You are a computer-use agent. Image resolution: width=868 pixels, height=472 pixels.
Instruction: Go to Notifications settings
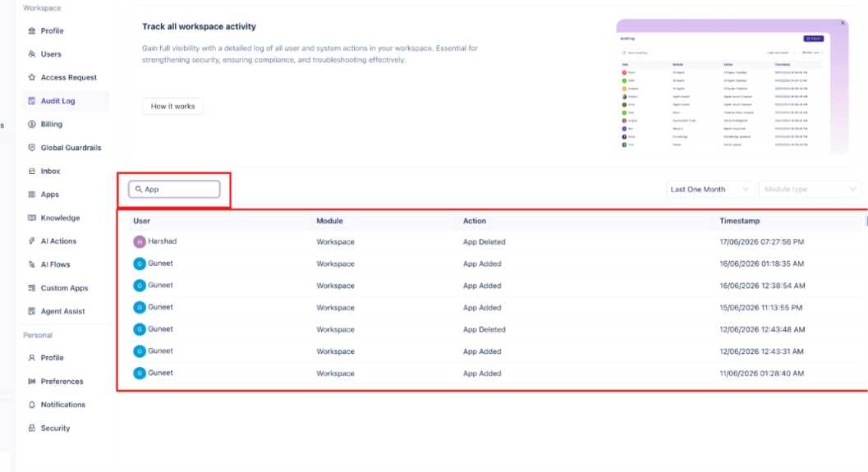click(x=66, y=405)
